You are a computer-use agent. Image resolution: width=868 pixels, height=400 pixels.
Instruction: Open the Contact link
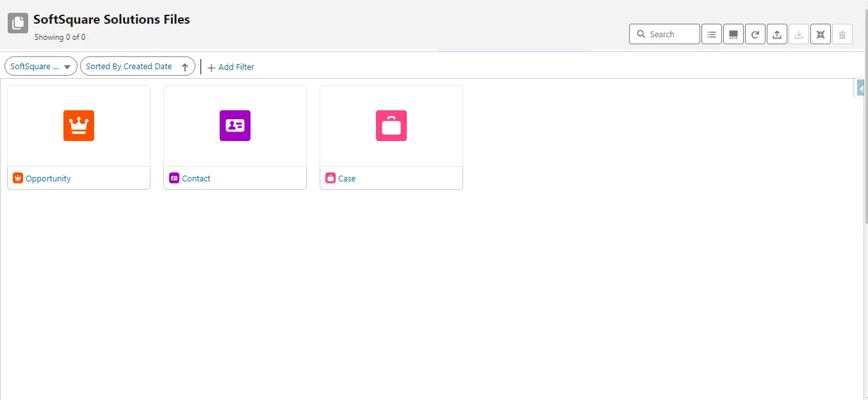pyautogui.click(x=196, y=178)
